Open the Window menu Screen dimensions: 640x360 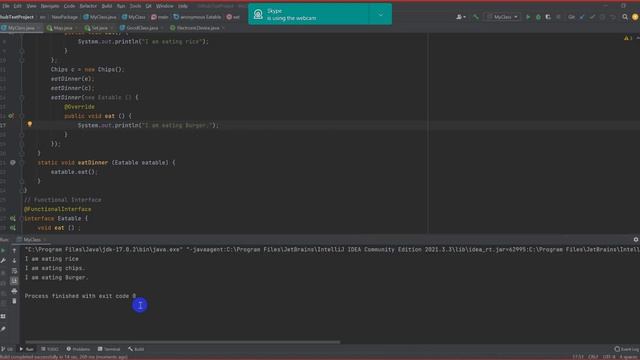[164, 6]
